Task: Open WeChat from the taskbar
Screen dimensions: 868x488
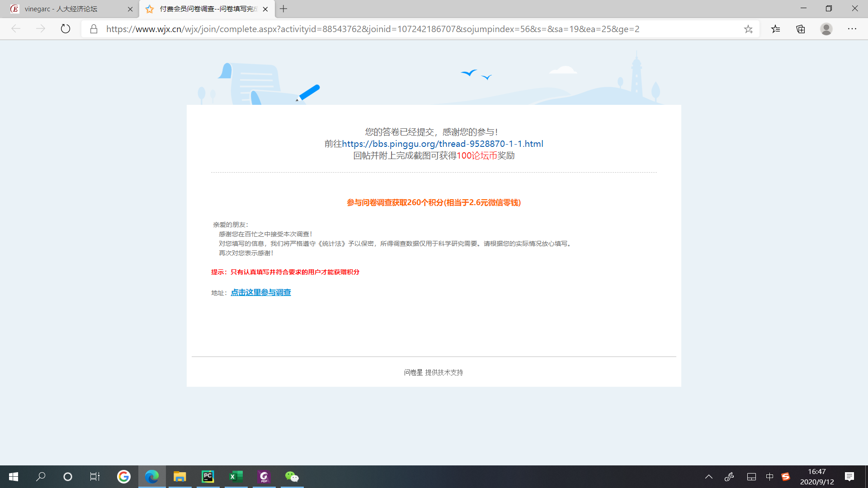Action: 292,476
